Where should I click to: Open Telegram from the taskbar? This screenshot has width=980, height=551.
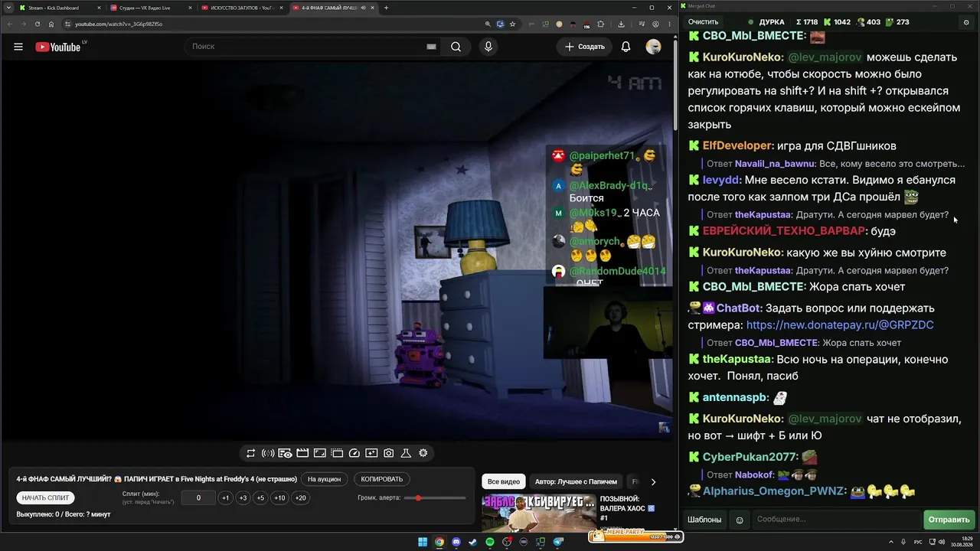point(558,543)
